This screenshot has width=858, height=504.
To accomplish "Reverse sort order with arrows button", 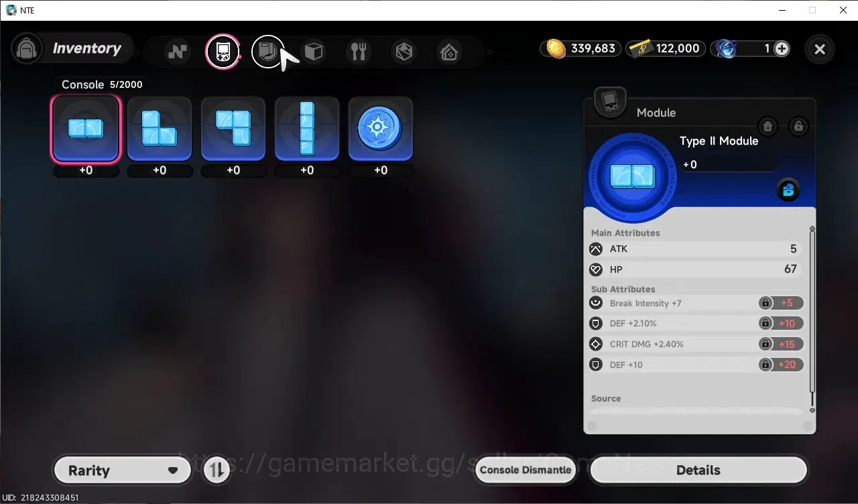I will [217, 470].
